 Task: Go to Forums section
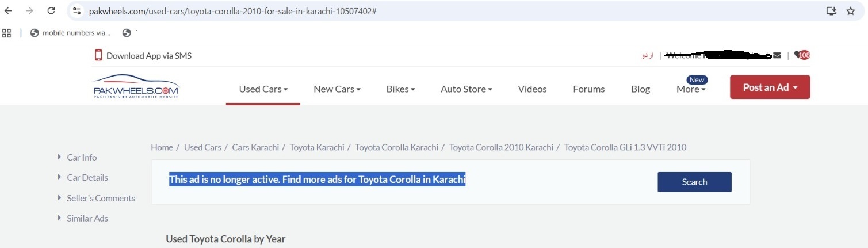(x=589, y=89)
